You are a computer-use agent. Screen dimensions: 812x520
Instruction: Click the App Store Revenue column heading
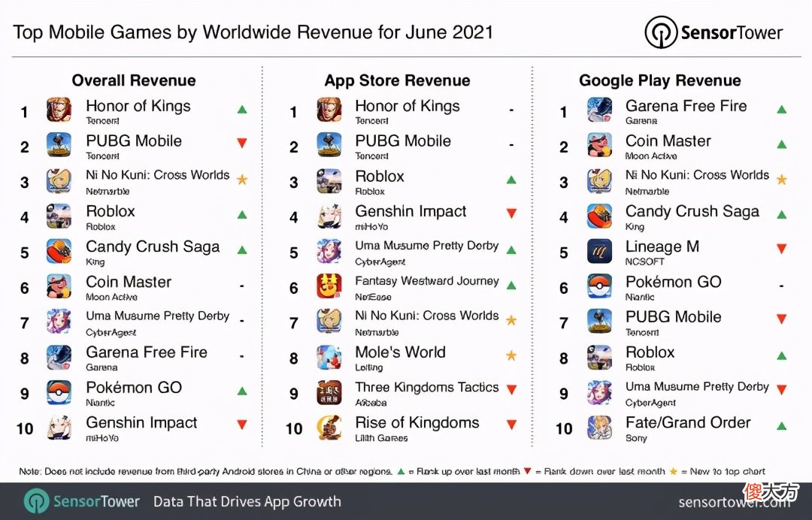[x=397, y=80]
